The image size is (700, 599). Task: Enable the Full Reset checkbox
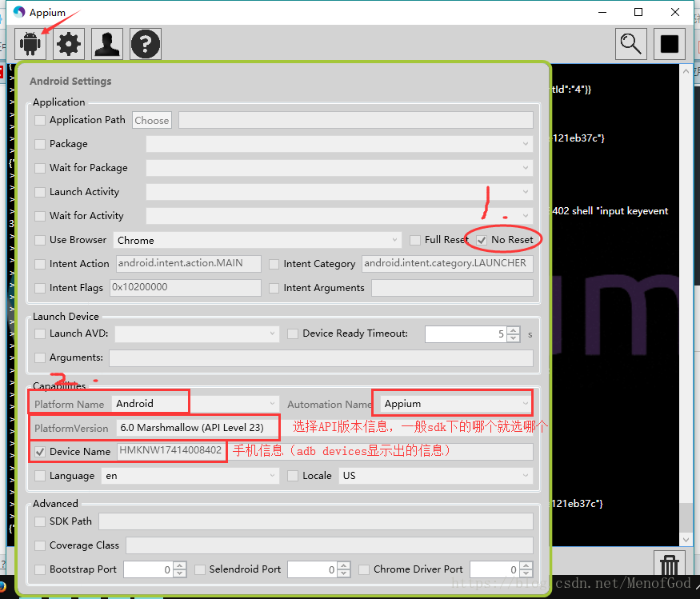pos(415,240)
